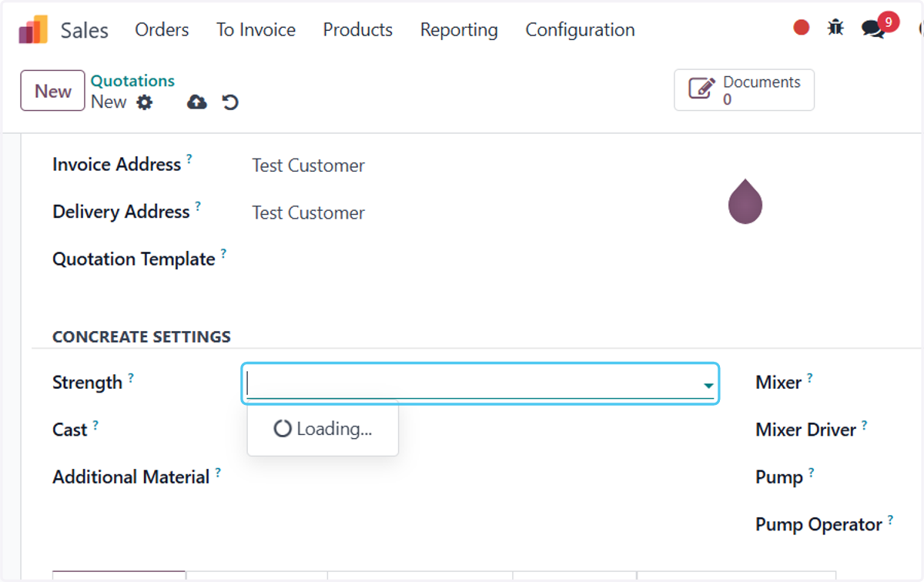Click the Mixer Driver label
Screen dimensions: 924x582
tap(805, 430)
